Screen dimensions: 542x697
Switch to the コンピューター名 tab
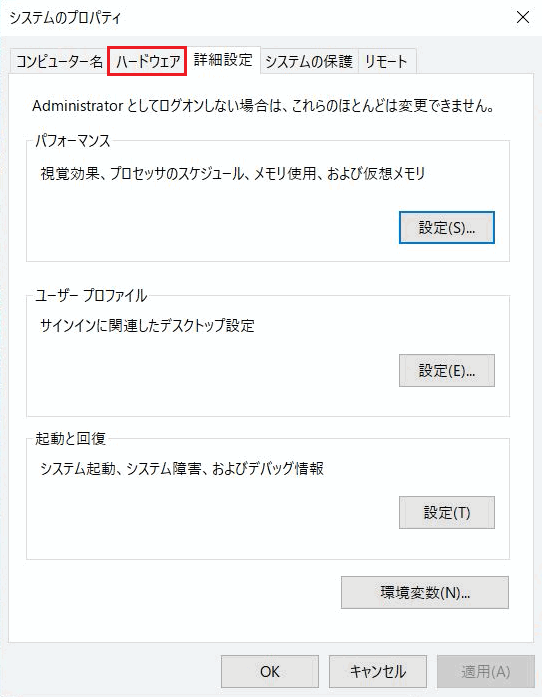(59, 61)
